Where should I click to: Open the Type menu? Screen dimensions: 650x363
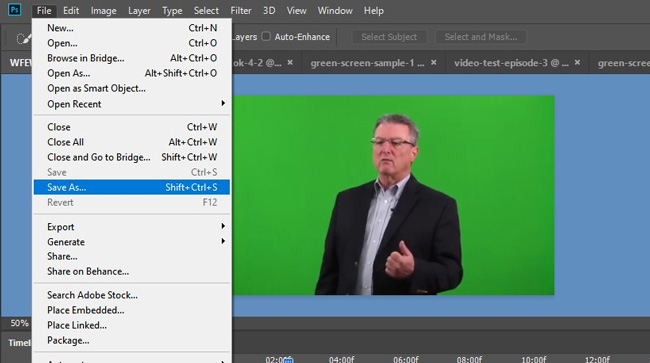tap(172, 10)
